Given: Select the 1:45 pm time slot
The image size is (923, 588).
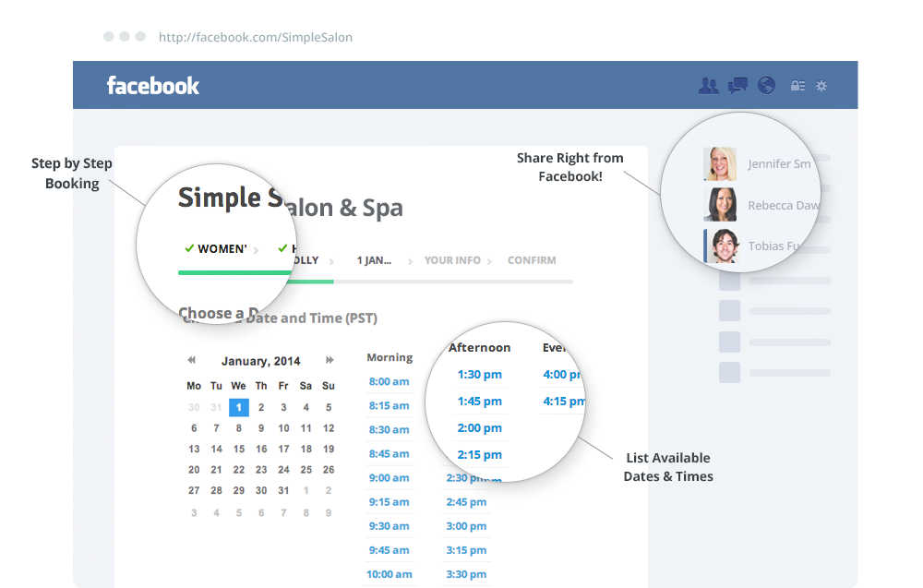Looking at the screenshot, I should tap(480, 402).
